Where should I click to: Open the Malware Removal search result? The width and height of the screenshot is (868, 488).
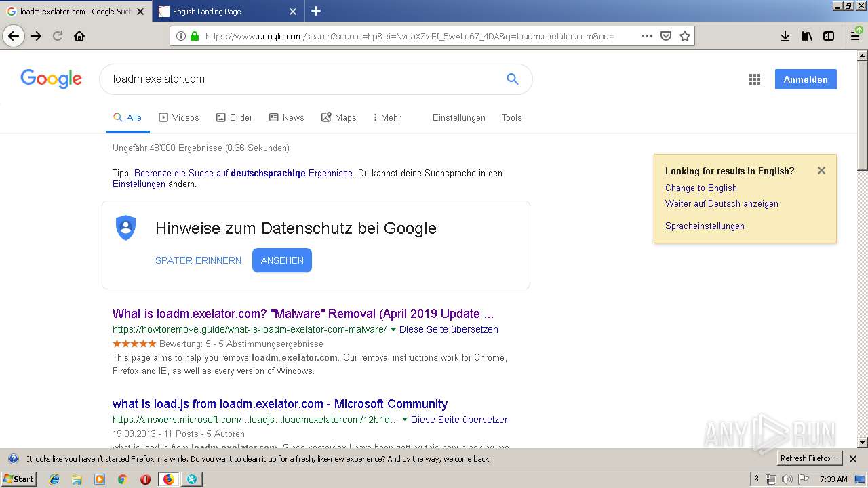303,314
